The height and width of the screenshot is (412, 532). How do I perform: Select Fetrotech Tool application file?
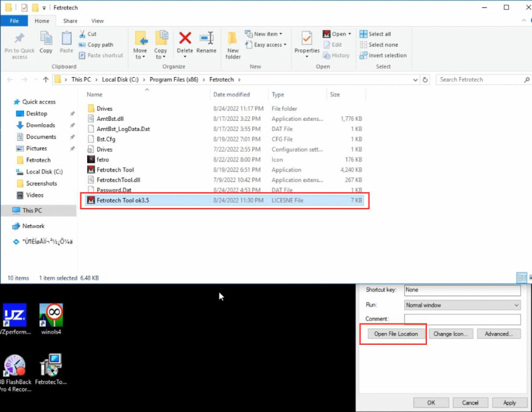point(115,169)
